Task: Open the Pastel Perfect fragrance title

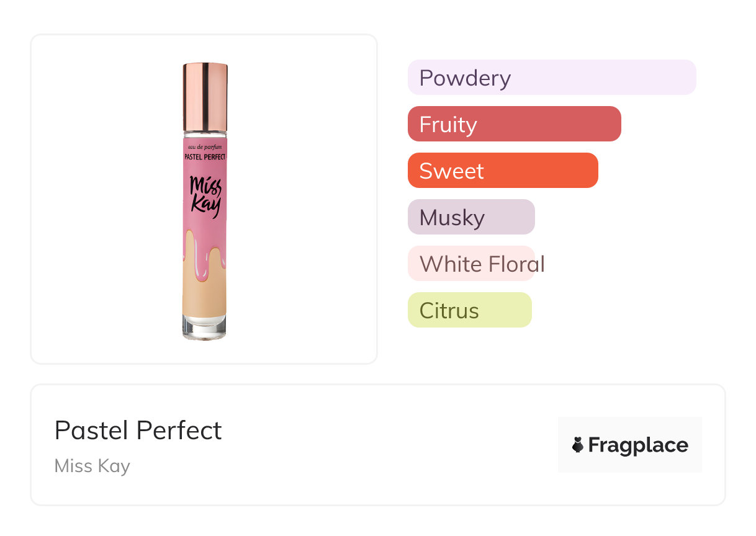Action: click(x=138, y=431)
